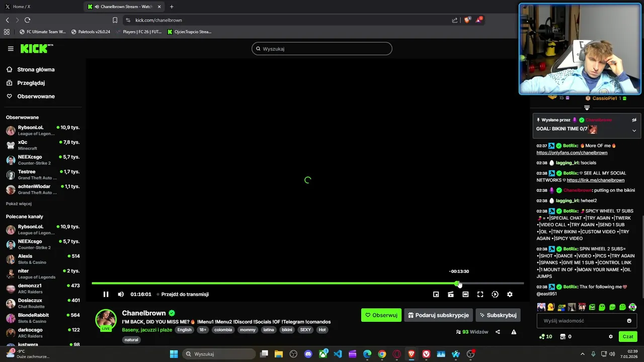Select the English tag
Image resolution: width=644 pixels, height=362 pixels.
coord(184,330)
